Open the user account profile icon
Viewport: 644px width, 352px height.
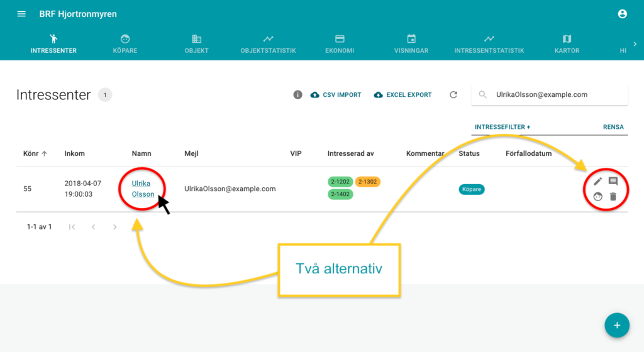(x=622, y=14)
